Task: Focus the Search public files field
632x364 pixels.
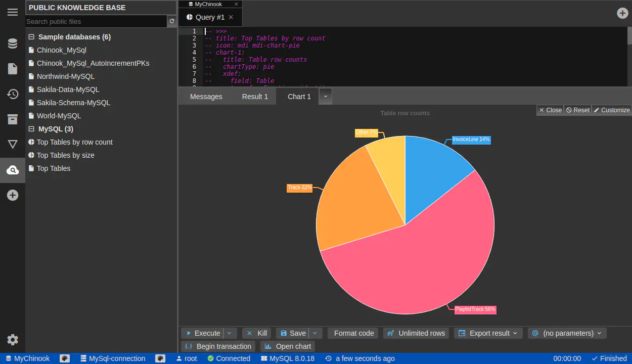Action: pos(96,21)
